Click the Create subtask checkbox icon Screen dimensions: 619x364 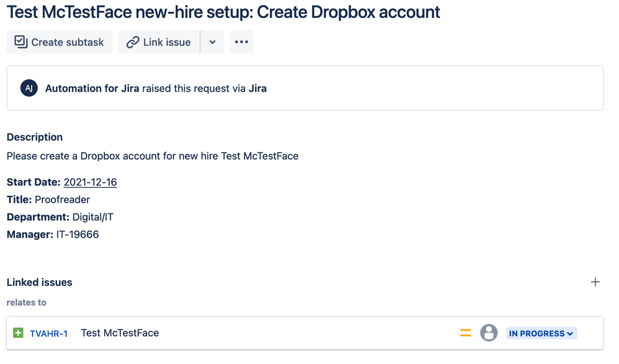(21, 42)
